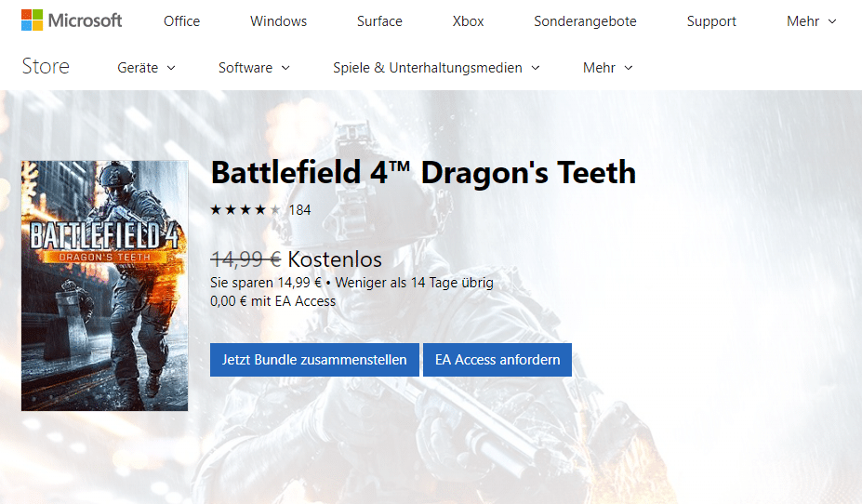Click the Support link
The image size is (862, 504).
click(x=711, y=21)
